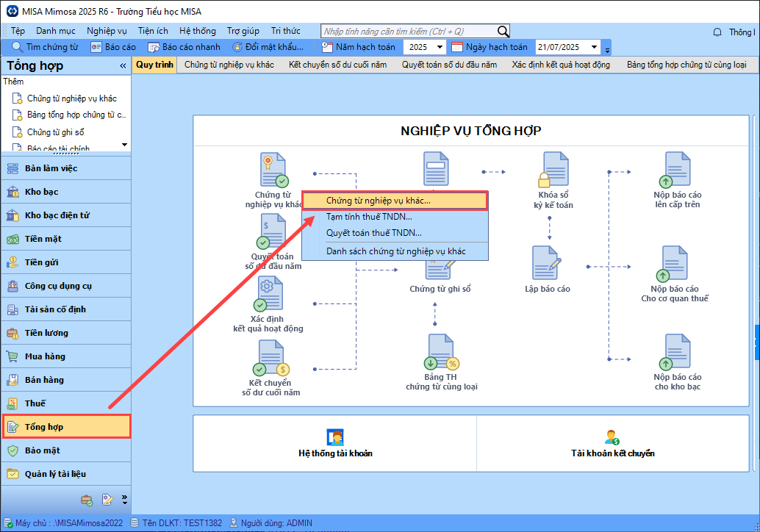This screenshot has width=760, height=532.
Task: Open Khóa sổ kỳ kế toán icon
Action: (553, 170)
